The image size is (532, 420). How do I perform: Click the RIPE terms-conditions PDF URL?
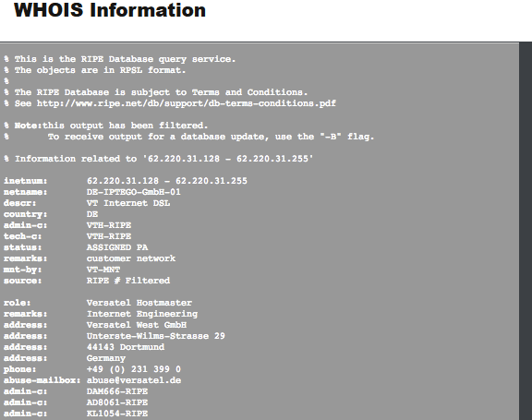[x=187, y=103]
